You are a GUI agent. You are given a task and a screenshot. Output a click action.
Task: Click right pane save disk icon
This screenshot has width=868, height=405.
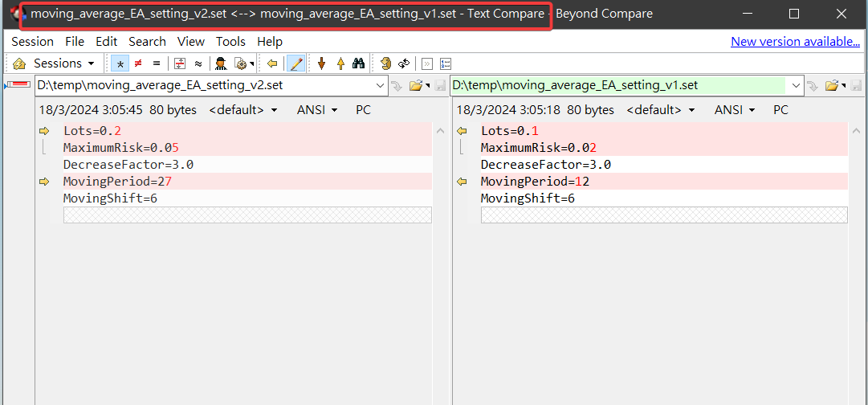(857, 85)
